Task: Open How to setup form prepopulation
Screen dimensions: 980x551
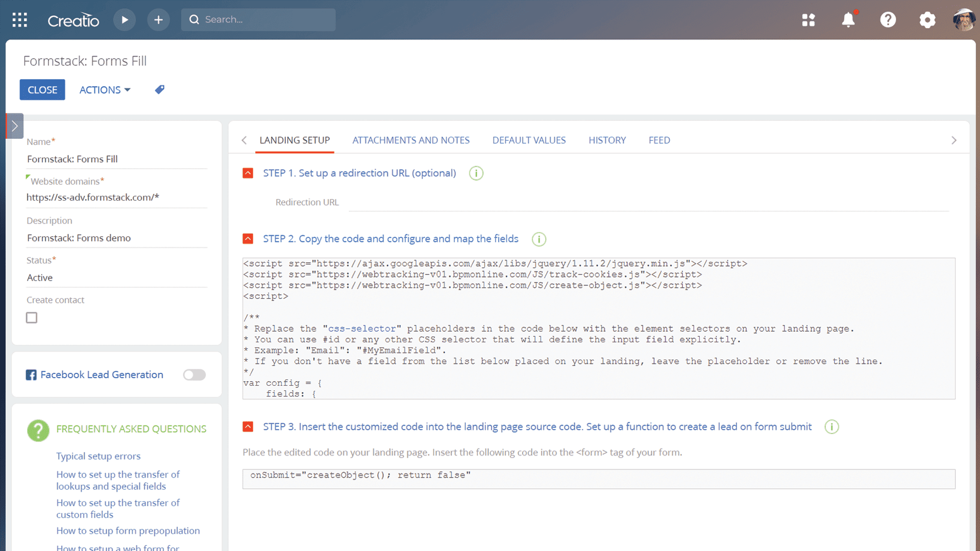Action: pyautogui.click(x=128, y=531)
